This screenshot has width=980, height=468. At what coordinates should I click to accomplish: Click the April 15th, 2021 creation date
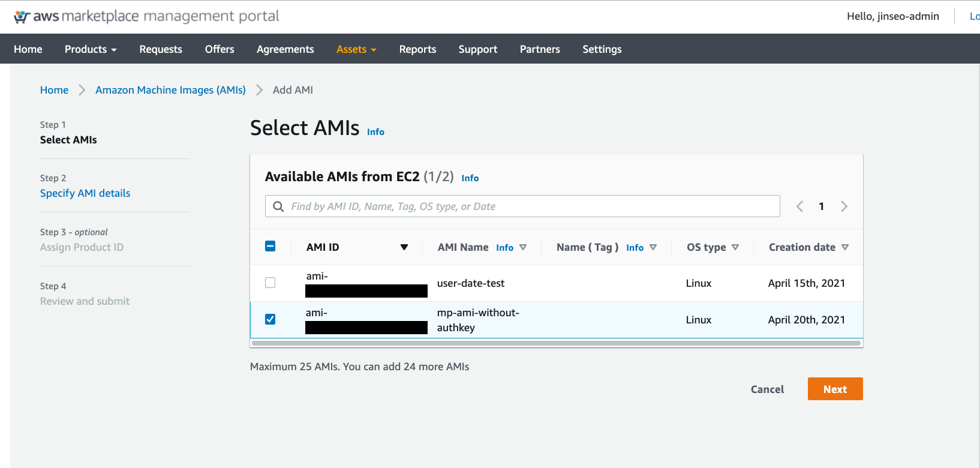tap(807, 283)
